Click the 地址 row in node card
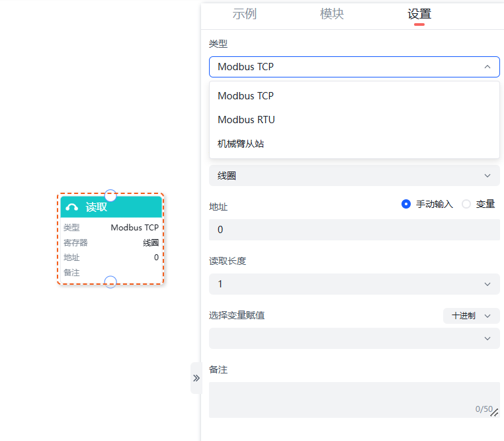The image size is (504, 441). pos(111,258)
